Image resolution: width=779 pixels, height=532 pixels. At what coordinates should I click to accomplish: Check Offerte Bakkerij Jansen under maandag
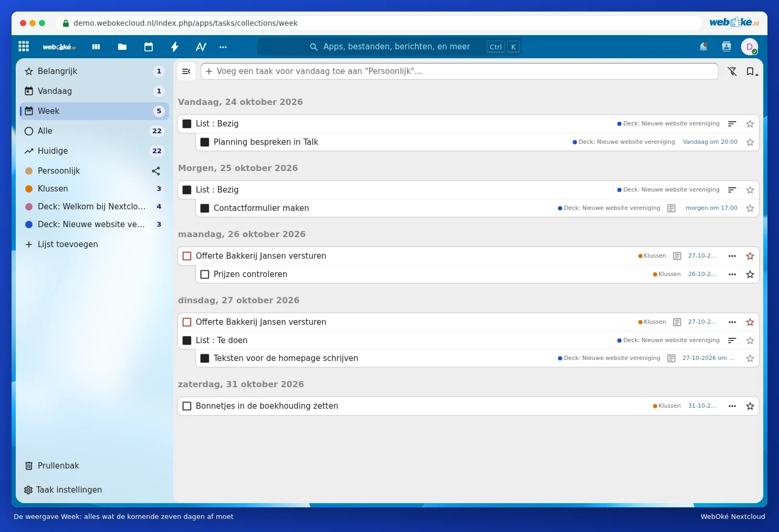[x=187, y=256]
